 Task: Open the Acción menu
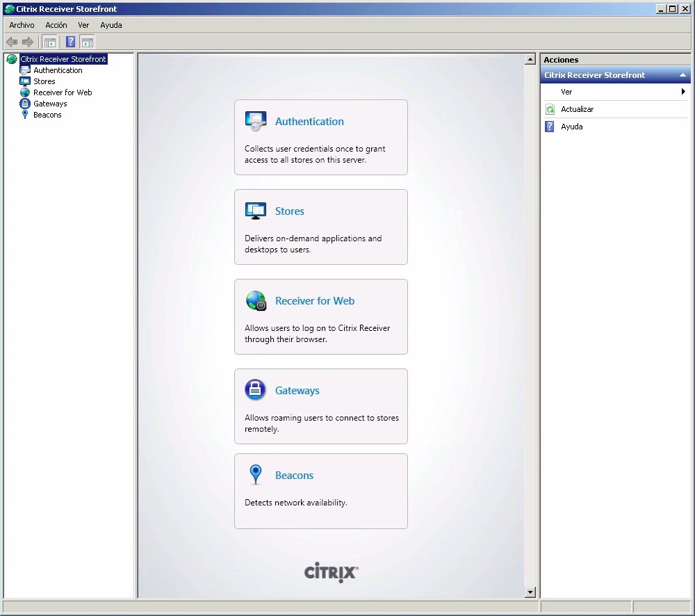point(56,25)
